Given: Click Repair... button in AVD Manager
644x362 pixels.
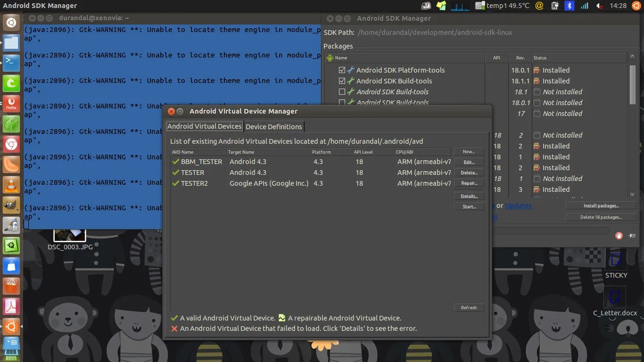Looking at the screenshot, I should (469, 183).
